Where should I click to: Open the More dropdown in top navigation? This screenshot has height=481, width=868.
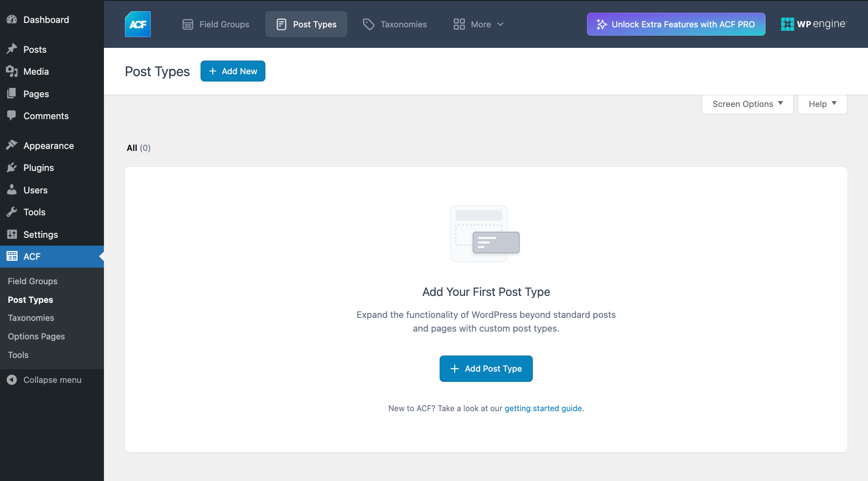click(x=479, y=24)
